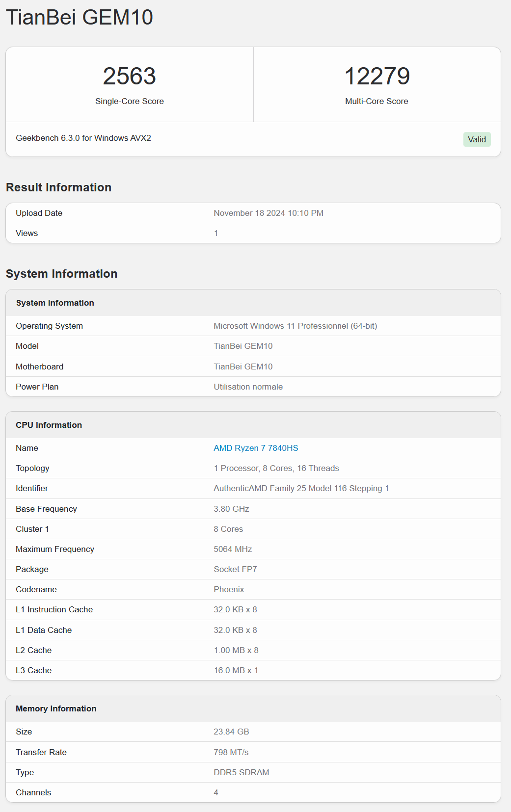
Task: Click the Result Information heading
Action: [x=58, y=187]
